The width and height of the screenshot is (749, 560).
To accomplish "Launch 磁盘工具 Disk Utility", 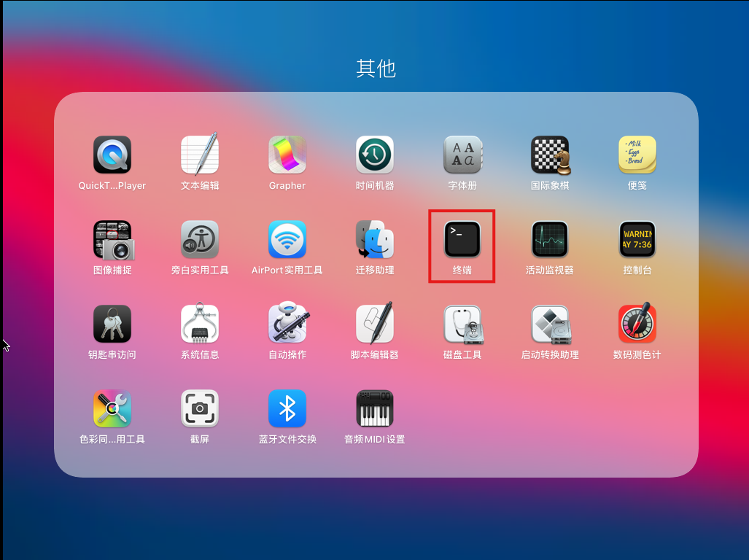I will tap(462, 324).
